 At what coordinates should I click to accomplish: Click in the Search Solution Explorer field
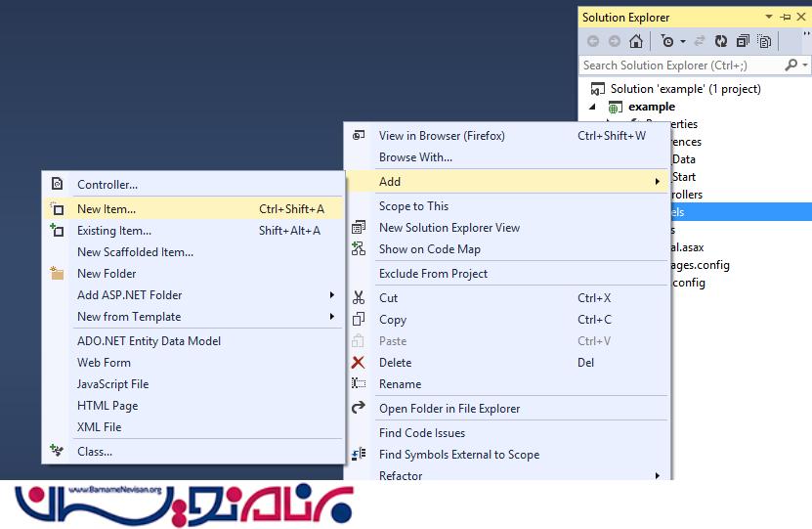pos(679,66)
